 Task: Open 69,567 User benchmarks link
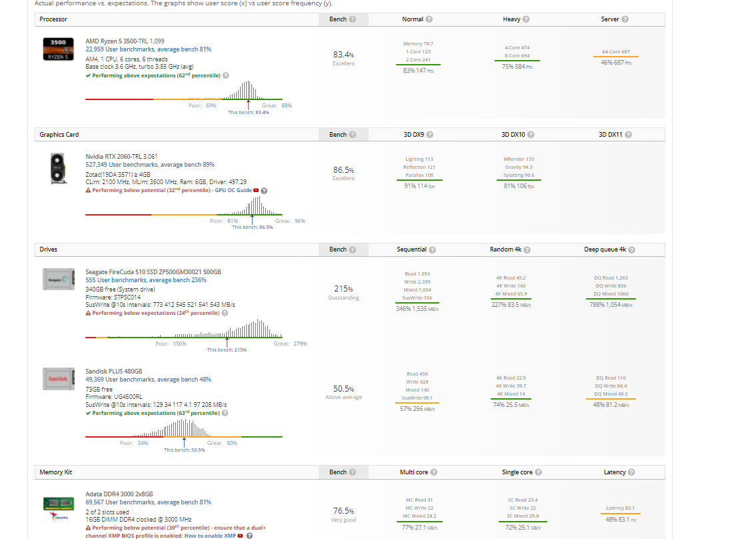coord(148,502)
